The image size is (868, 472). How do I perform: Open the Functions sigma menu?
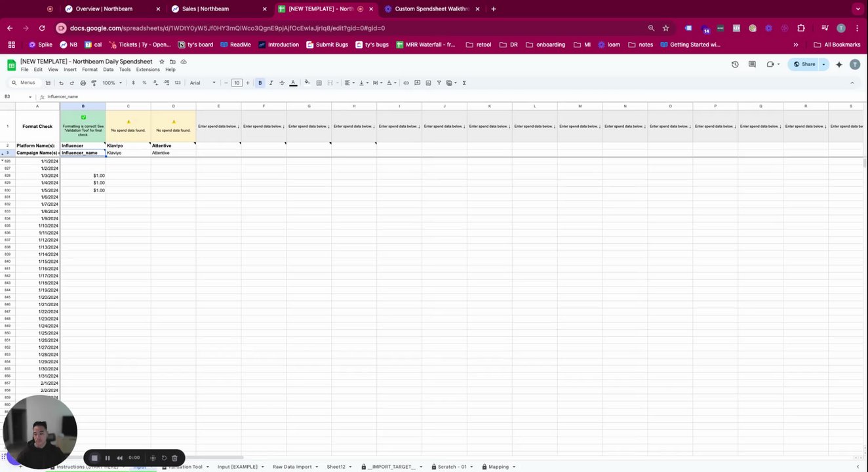(464, 83)
